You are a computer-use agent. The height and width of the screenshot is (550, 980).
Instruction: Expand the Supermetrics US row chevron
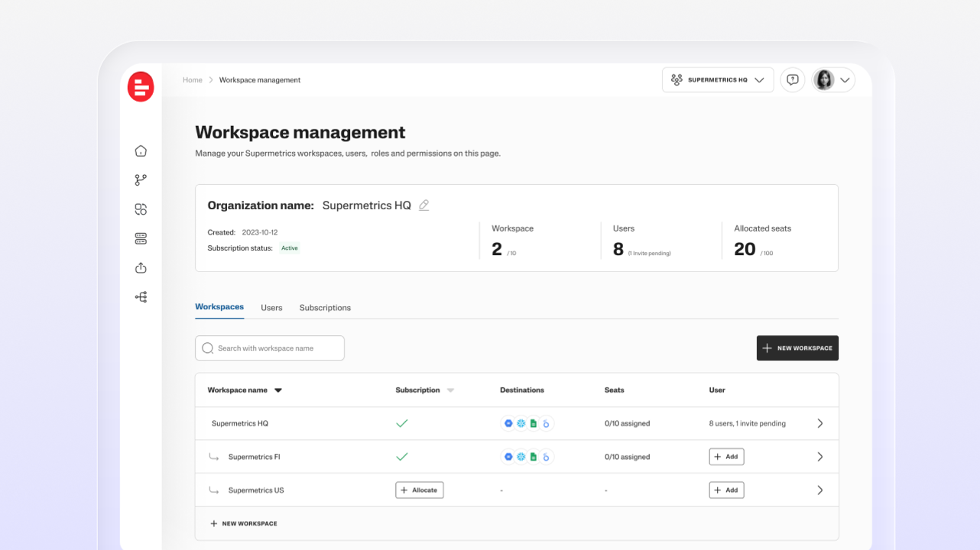819,490
